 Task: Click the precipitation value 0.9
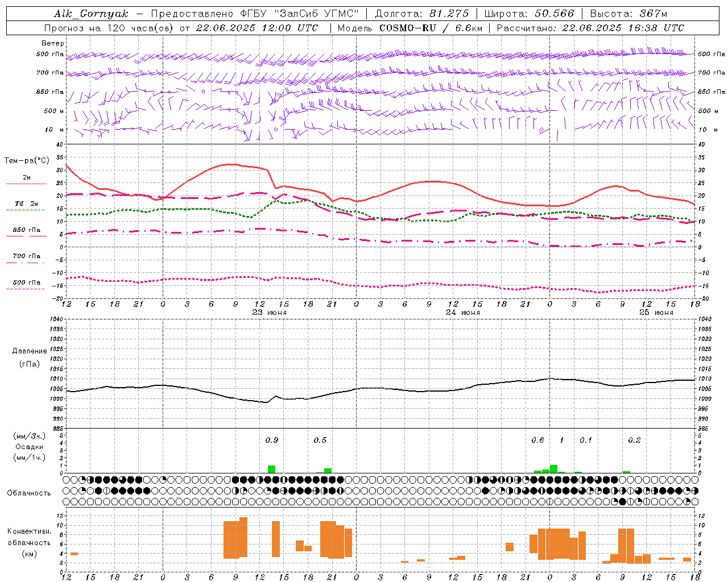(x=272, y=440)
